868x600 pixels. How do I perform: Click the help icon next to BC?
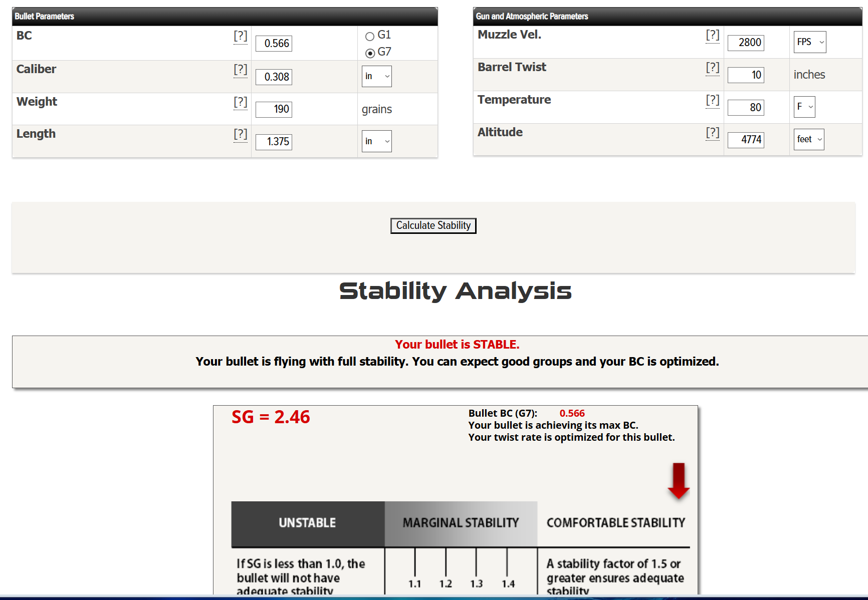point(241,36)
